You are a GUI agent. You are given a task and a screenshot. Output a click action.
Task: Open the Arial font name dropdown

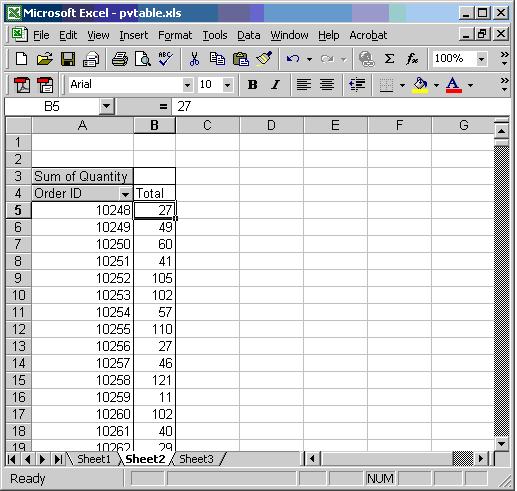coord(187,85)
